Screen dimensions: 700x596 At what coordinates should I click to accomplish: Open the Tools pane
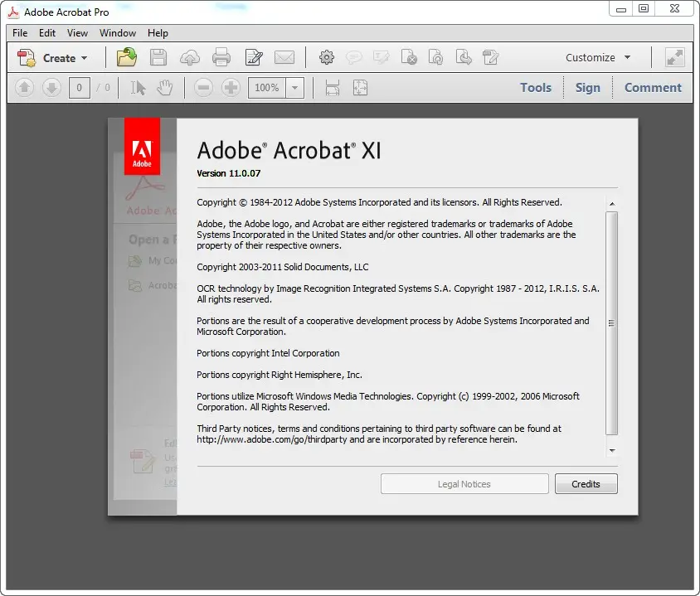(536, 87)
